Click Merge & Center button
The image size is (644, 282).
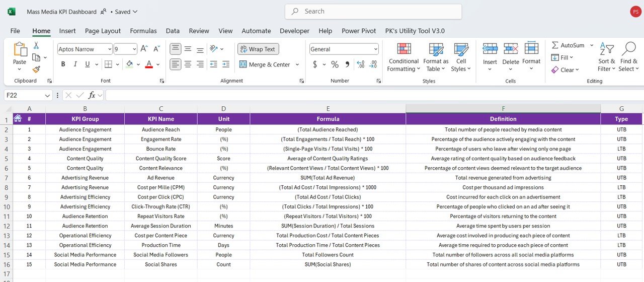[x=265, y=64]
